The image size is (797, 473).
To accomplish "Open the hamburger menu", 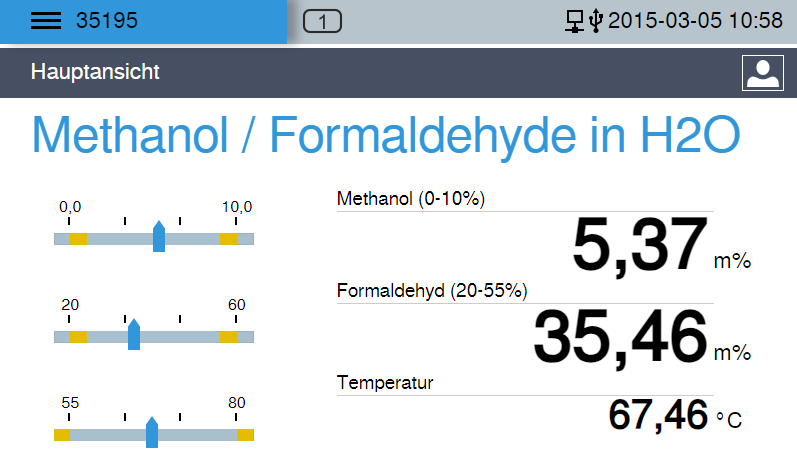I will point(46,21).
